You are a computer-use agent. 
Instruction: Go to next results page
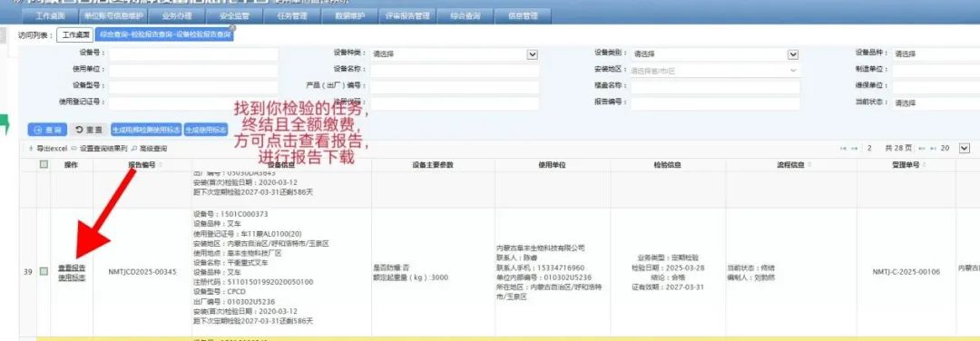[x=921, y=149]
